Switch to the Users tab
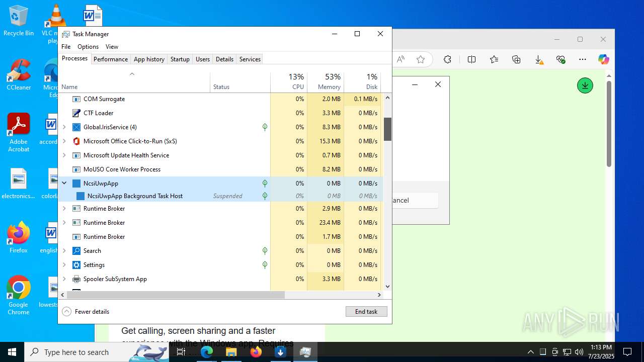644x362 pixels. [203, 59]
